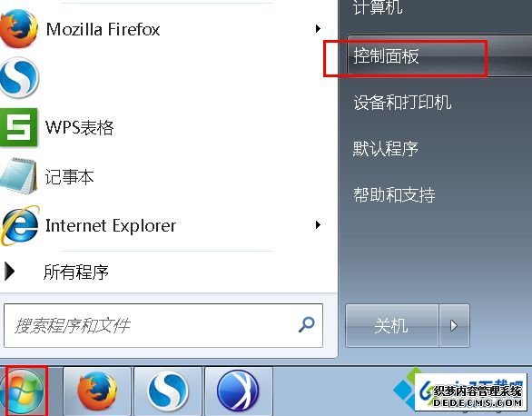The width and height of the screenshot is (532, 416).
Task: Launch the Internet Explorer icon in the menu
Action: tap(20, 225)
